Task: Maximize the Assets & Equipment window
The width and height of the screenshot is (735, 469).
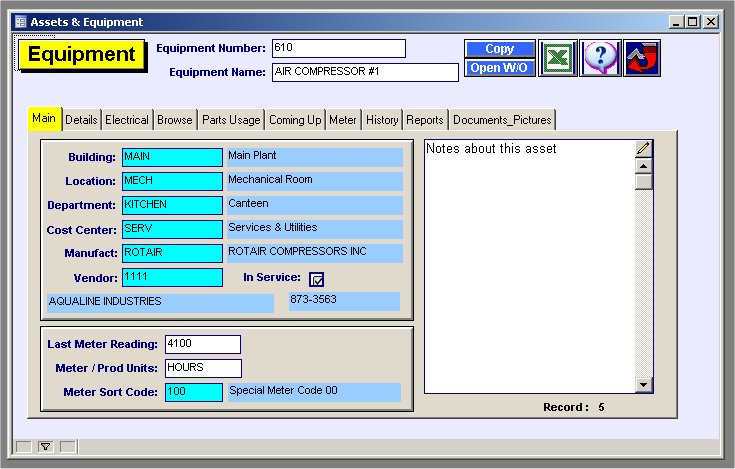Action: point(692,22)
